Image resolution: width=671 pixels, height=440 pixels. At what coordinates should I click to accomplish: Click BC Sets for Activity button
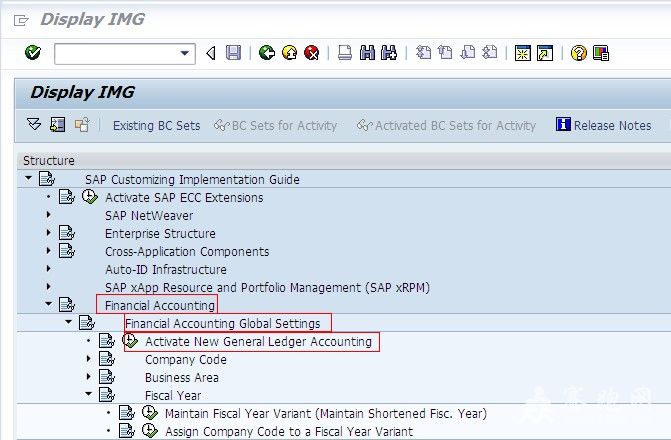tap(276, 125)
